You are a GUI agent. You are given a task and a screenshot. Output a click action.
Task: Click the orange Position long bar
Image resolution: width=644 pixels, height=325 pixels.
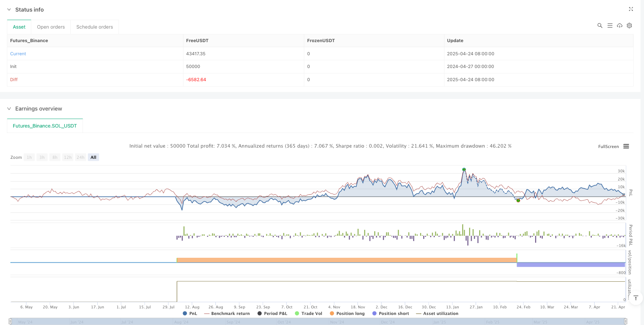347,260
